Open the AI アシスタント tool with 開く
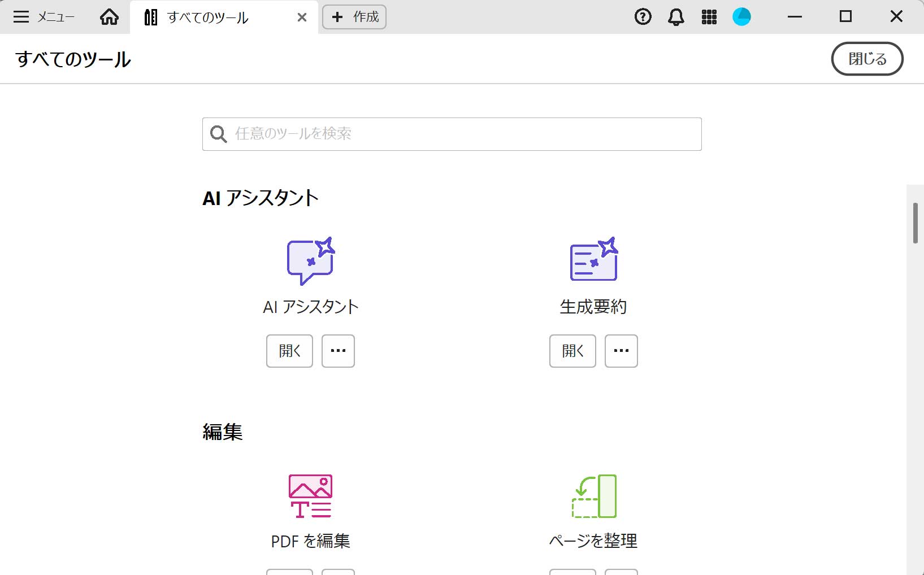The width and height of the screenshot is (924, 575). pos(289,351)
